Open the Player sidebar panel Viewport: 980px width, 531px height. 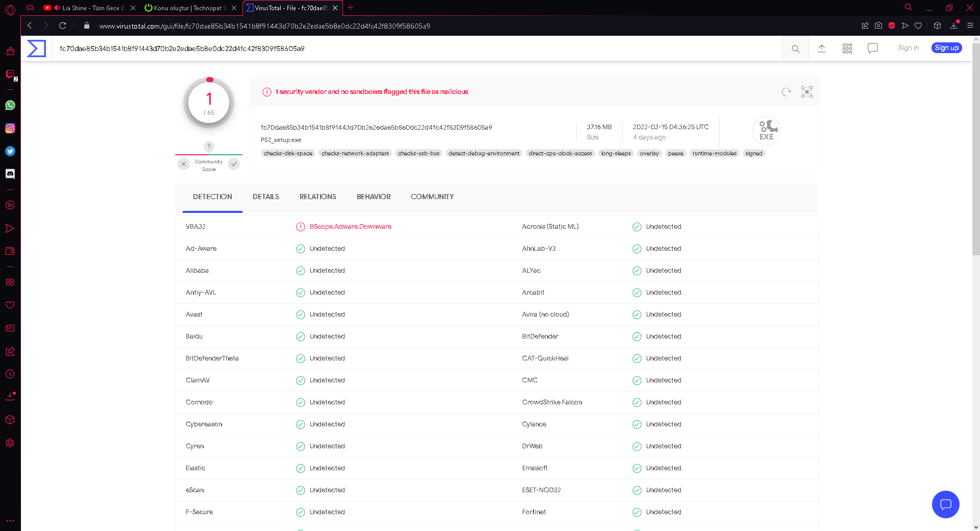point(10,205)
